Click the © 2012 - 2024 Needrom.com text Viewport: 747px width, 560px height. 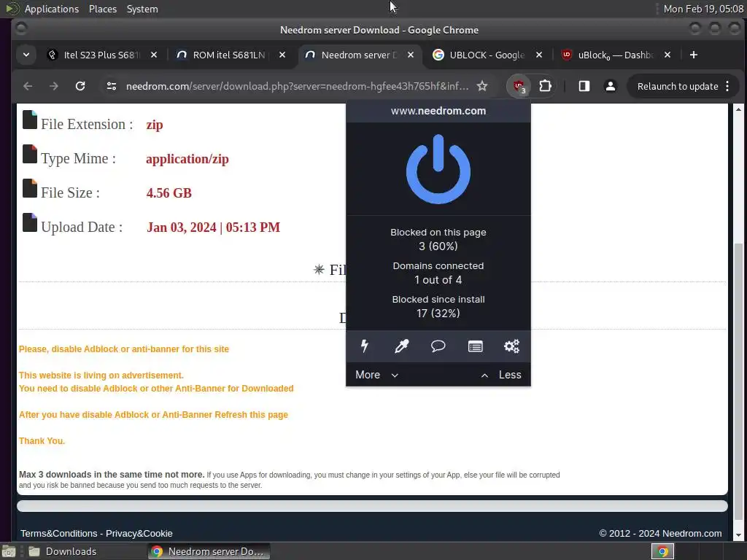pos(660,533)
